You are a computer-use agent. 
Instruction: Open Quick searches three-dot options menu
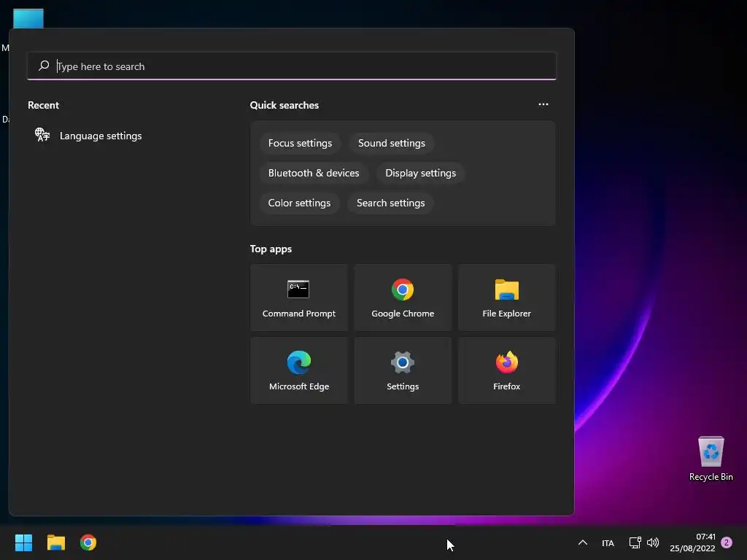pos(543,104)
